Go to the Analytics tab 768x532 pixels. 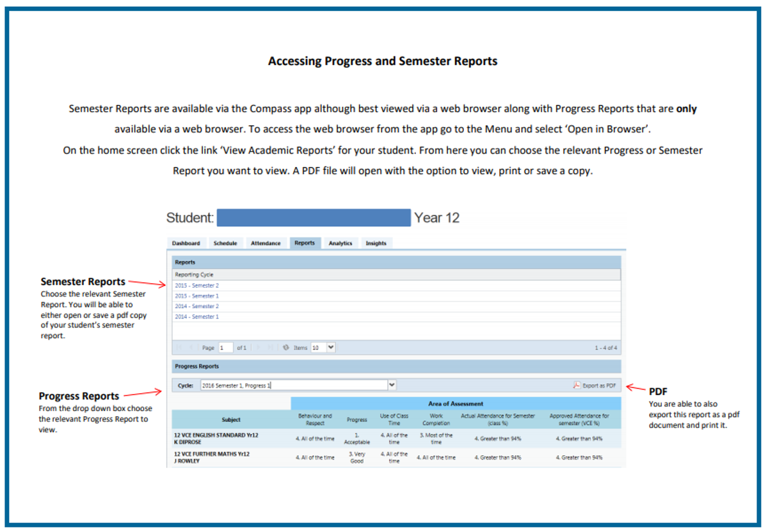[340, 243]
